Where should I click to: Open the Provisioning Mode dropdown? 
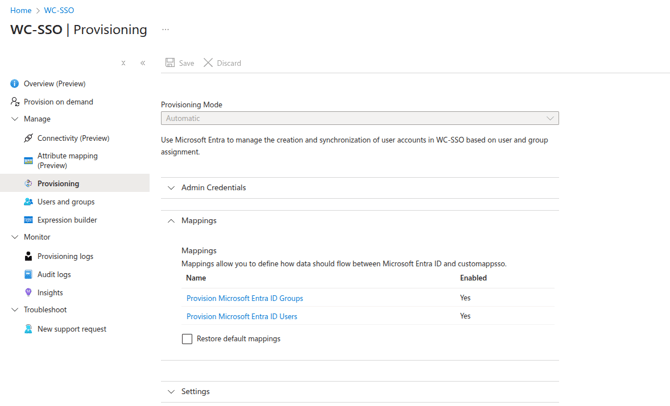[359, 118]
